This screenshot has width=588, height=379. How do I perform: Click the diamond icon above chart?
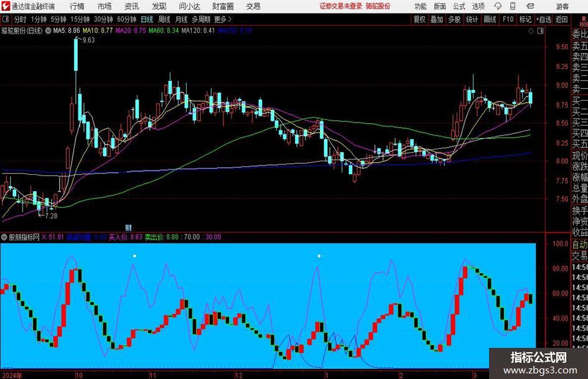pyautogui.click(x=531, y=31)
